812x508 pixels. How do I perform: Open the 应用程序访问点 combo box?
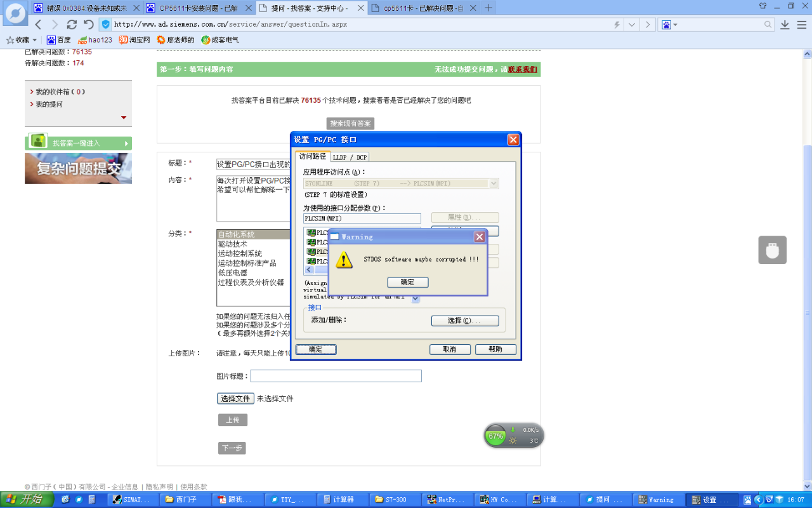point(401,184)
